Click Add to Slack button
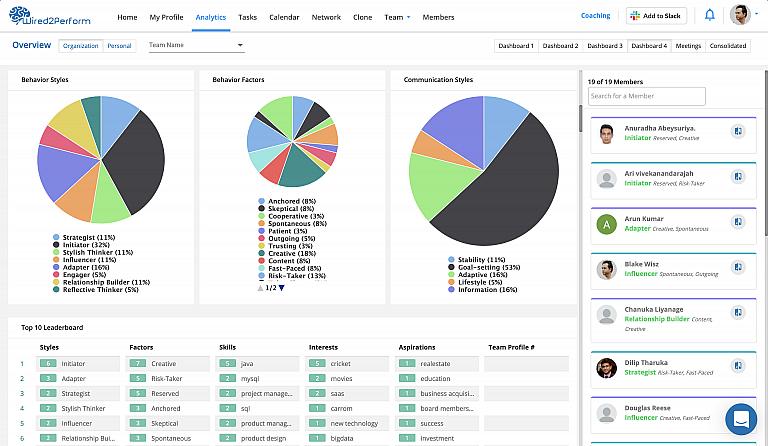This screenshot has height=446, width=768. [656, 16]
